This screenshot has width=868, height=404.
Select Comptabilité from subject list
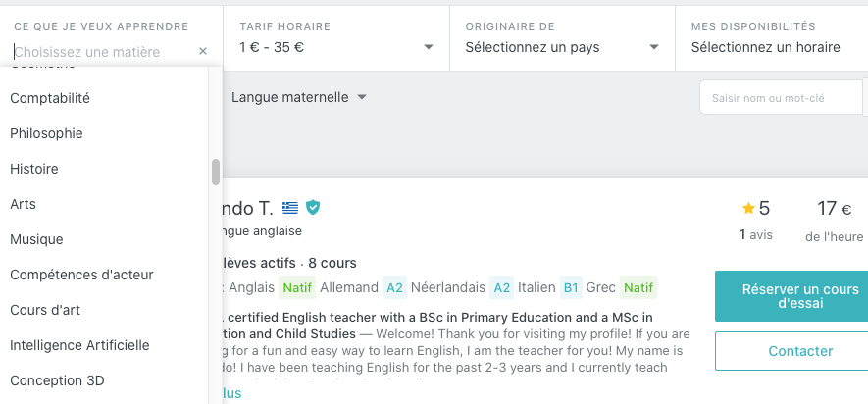pyautogui.click(x=50, y=98)
